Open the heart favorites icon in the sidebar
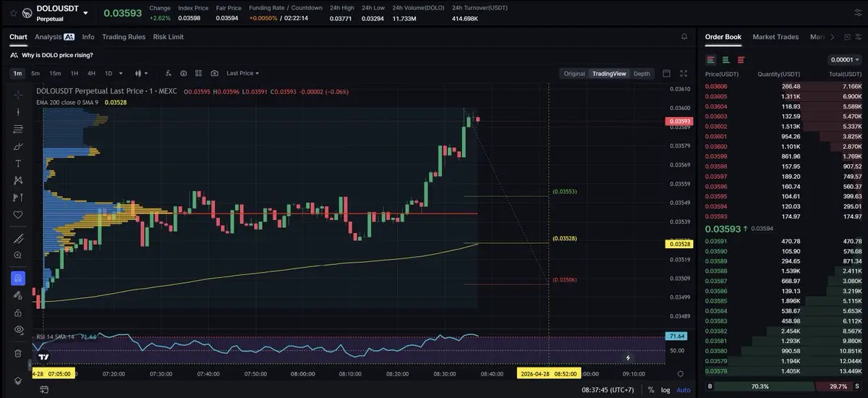Screen dimensions: 868x398 [18, 215]
